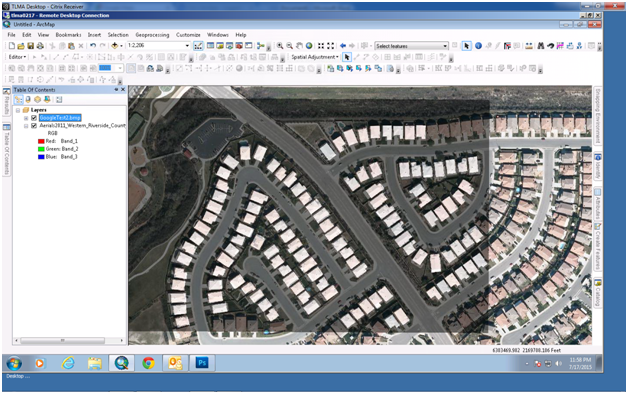Viewport: 628px width, 394px height.
Task: Open Table Of Contents Options icon
Action: coord(59,99)
